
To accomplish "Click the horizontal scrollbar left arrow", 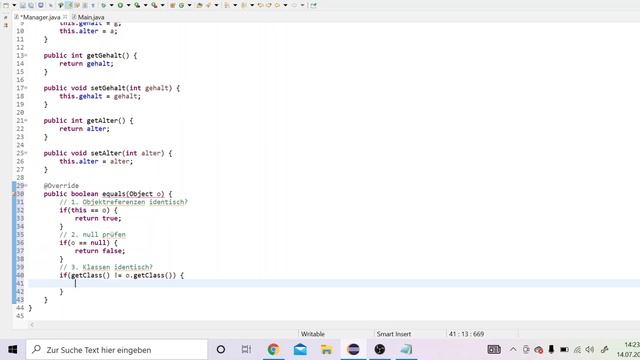I will click(x=32, y=325).
